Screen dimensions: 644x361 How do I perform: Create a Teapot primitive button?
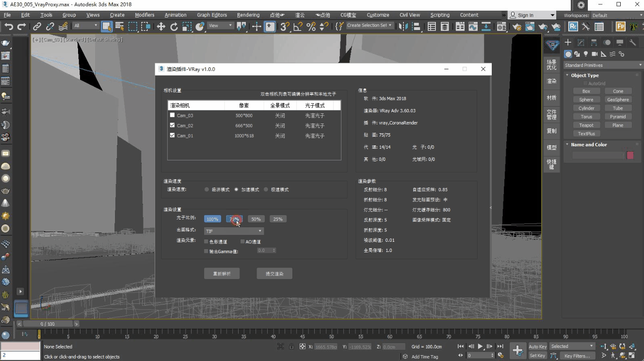tap(586, 125)
